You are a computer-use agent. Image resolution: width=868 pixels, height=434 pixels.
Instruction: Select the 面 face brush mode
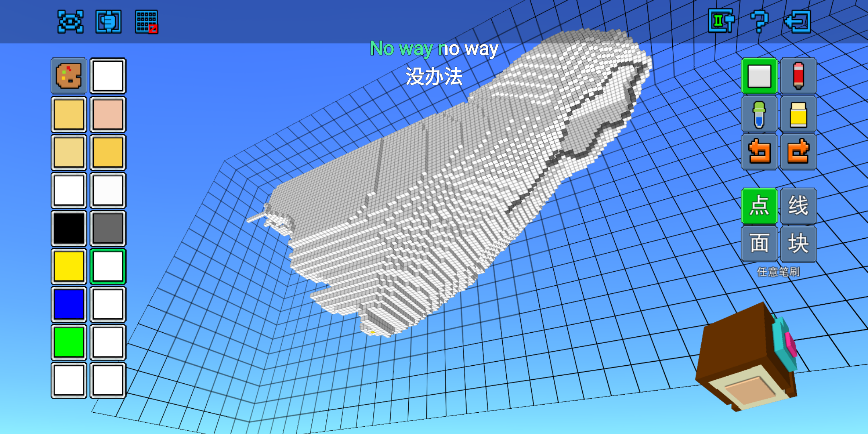pyautogui.click(x=759, y=244)
